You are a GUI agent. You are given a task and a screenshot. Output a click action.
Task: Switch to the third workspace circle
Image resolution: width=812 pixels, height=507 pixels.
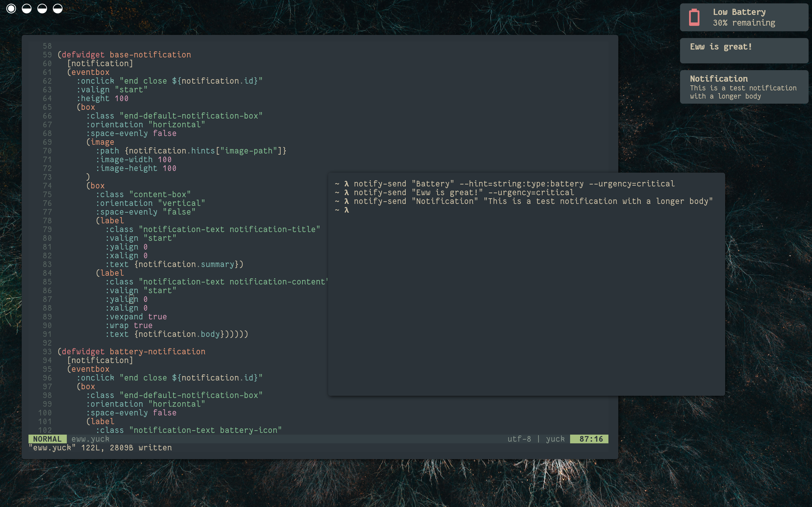pyautogui.click(x=42, y=9)
